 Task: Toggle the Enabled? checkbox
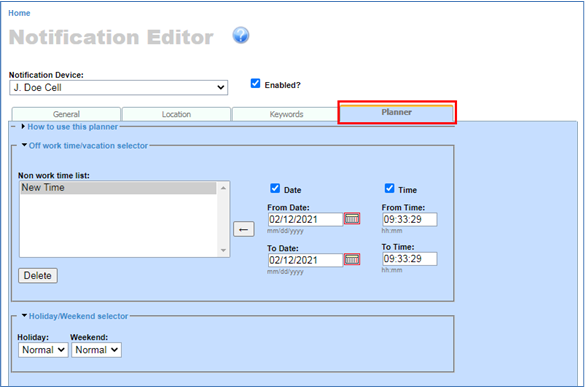coord(255,83)
